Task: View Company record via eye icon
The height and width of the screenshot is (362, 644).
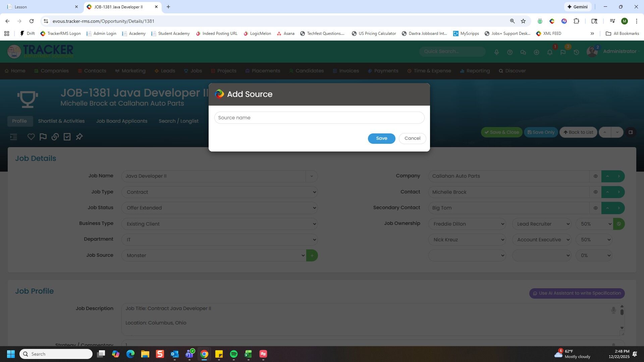Action: pyautogui.click(x=595, y=176)
